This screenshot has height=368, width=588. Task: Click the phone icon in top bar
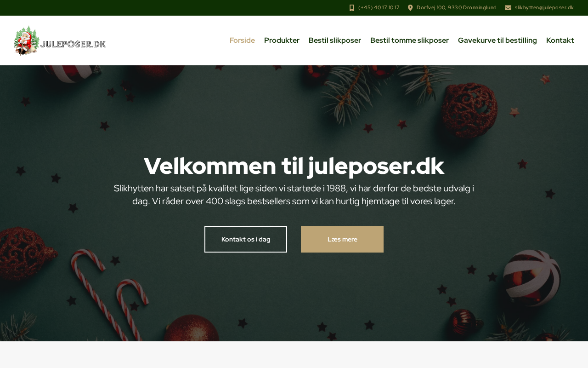tap(352, 8)
